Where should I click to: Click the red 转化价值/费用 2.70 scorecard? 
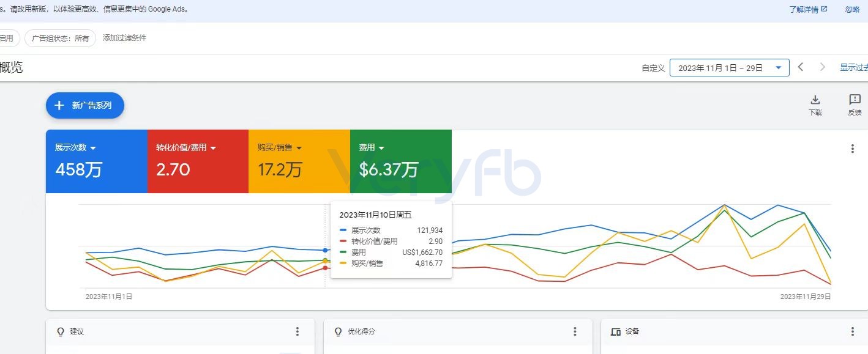point(198,161)
